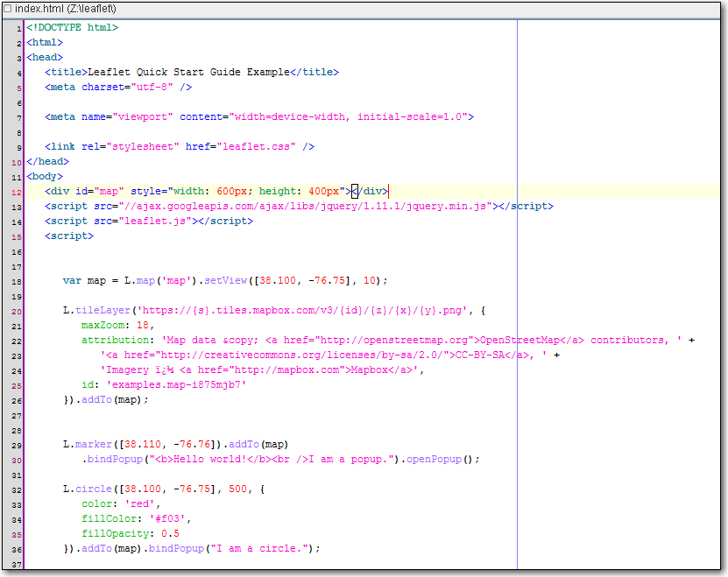
Task: Click line number 18 in the gutter
Action: point(18,281)
